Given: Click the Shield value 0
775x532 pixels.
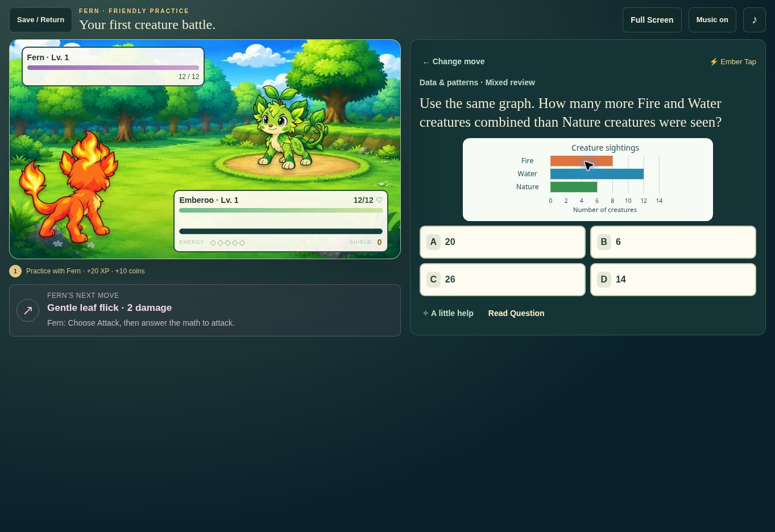Looking at the screenshot, I should tap(379, 243).
